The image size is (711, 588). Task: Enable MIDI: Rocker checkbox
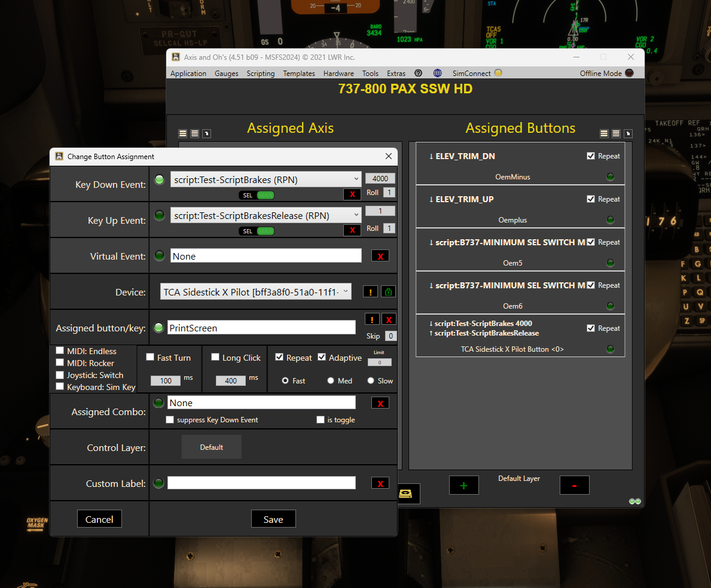[59, 362]
